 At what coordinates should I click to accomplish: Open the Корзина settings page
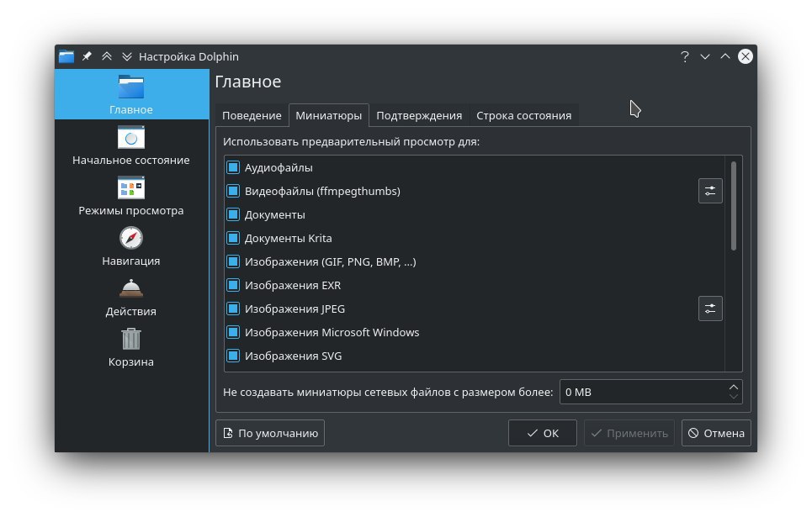(131, 347)
